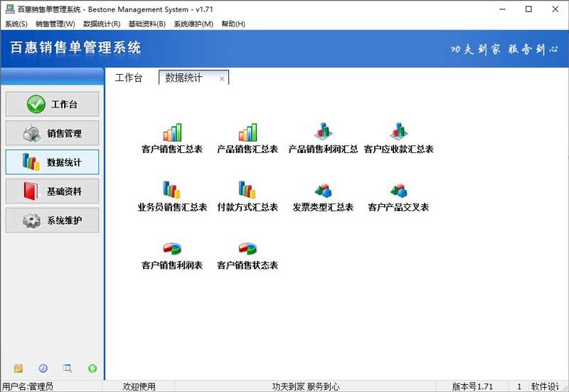Screen dimensions: 569x392
Task: Open the 业务员销售汇总表 report icon
Action: coord(172,190)
